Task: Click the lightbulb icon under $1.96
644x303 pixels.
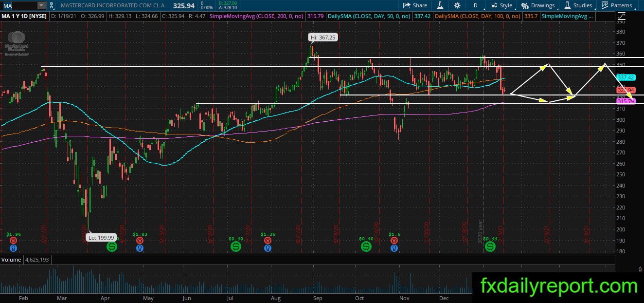Action: coord(14,247)
